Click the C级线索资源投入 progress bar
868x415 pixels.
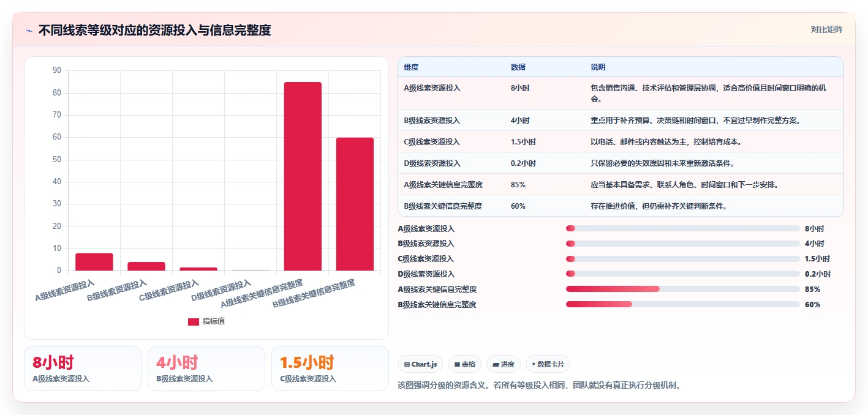tap(683, 259)
